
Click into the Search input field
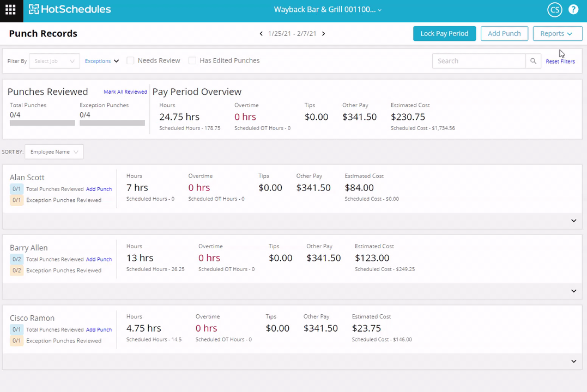(479, 61)
